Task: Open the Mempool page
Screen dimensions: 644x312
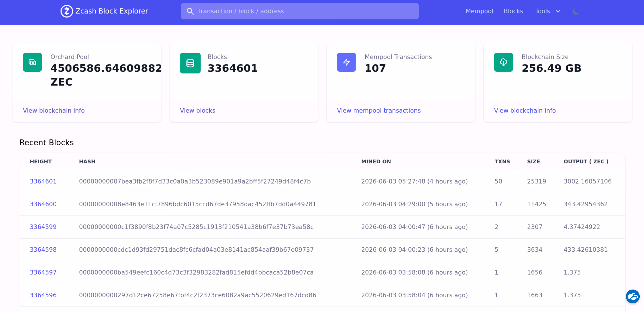Action: (x=479, y=11)
